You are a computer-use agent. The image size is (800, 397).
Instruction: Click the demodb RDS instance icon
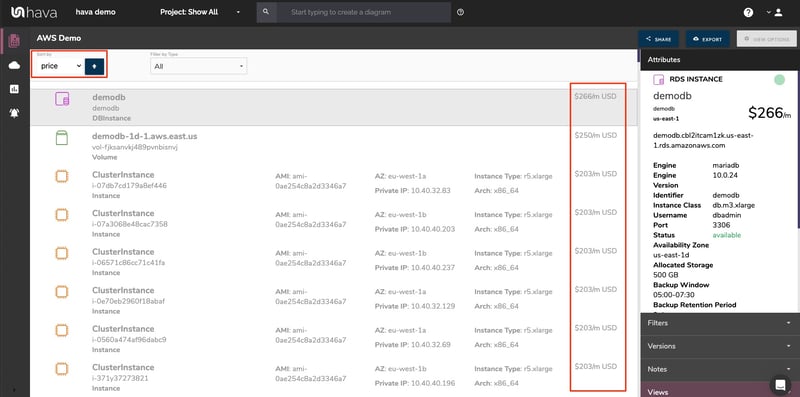tap(62, 99)
